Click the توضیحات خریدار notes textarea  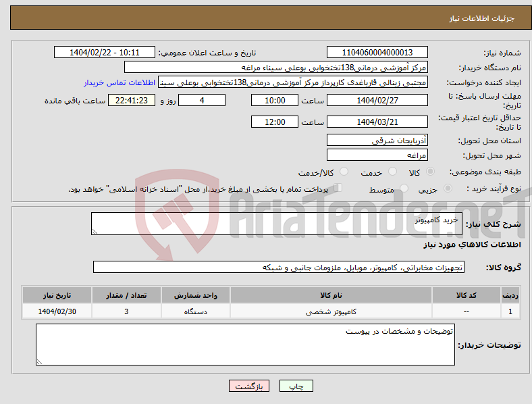click(x=245, y=345)
